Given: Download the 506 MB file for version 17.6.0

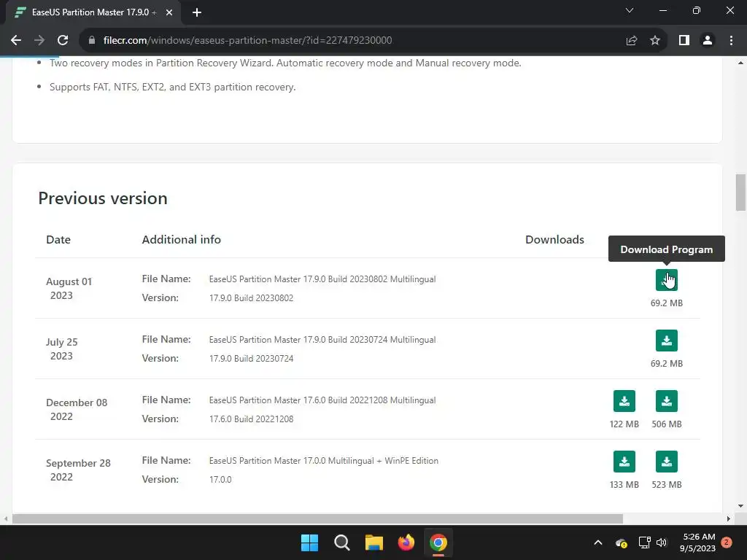Looking at the screenshot, I should point(667,401).
